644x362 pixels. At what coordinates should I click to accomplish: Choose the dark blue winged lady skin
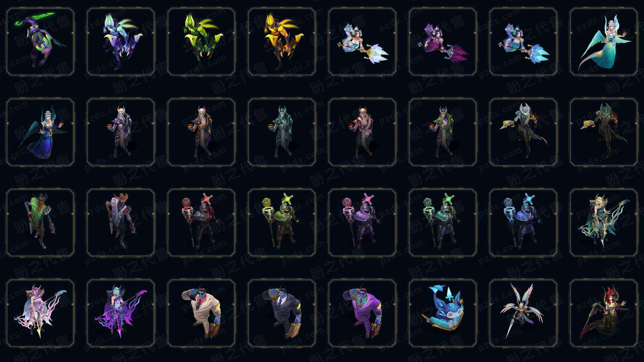tap(40, 132)
